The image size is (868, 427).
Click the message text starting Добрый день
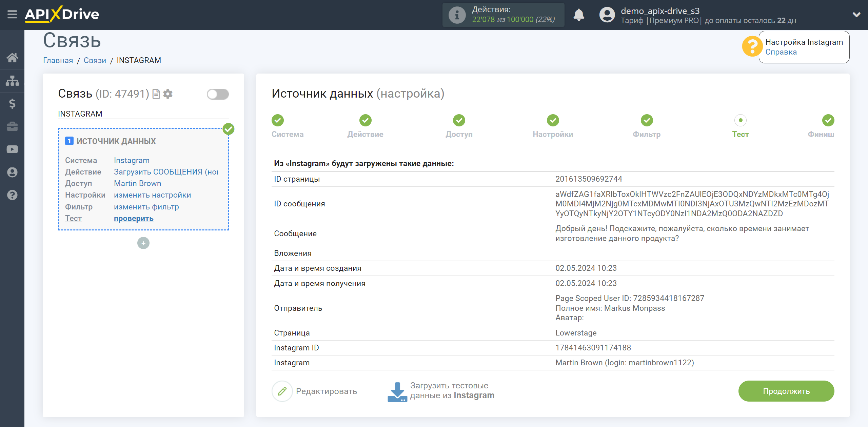pyautogui.click(x=682, y=233)
